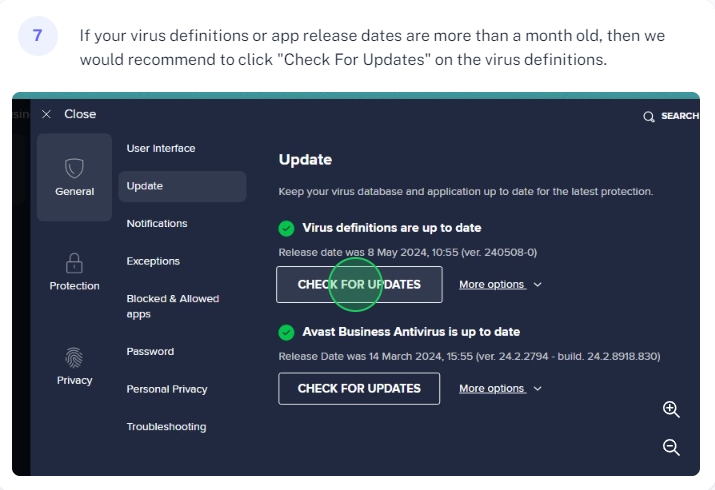715x490 pixels.
Task: Click the Update heading
Action: (305, 160)
